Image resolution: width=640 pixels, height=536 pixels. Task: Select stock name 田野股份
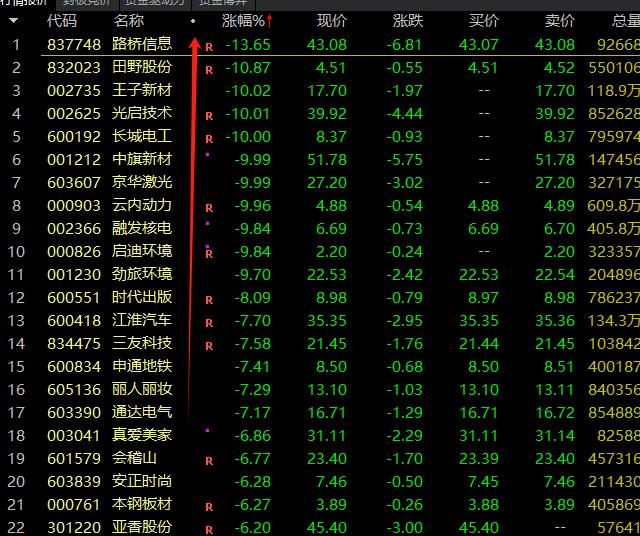coord(142,67)
